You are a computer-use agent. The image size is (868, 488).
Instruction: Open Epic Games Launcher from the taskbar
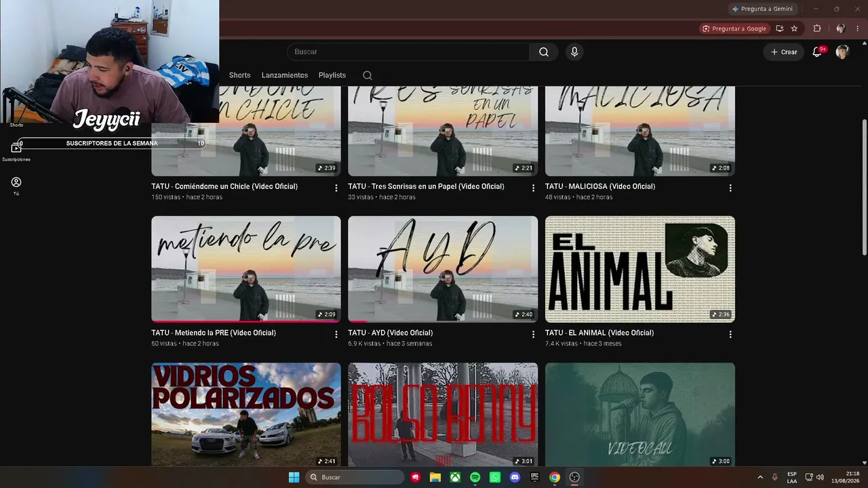[x=534, y=477]
